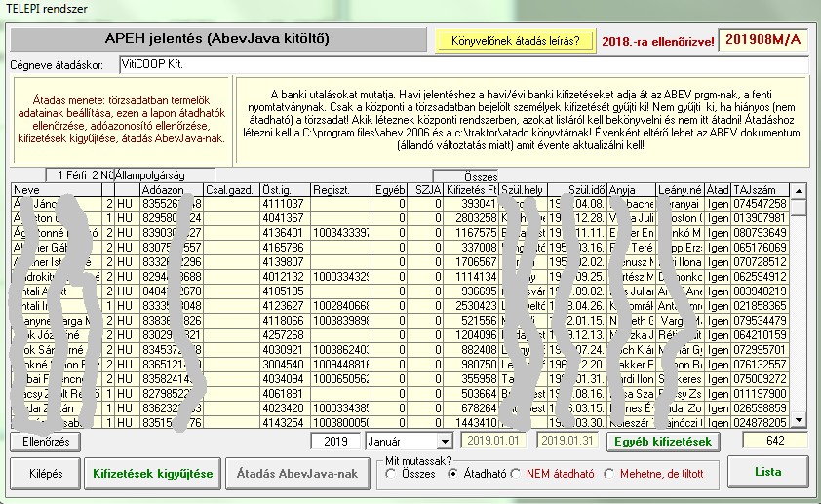Screen dimensions: 821x504
Task: Click Őst.ig. cell 4111037
Action: pyautogui.click(x=286, y=204)
